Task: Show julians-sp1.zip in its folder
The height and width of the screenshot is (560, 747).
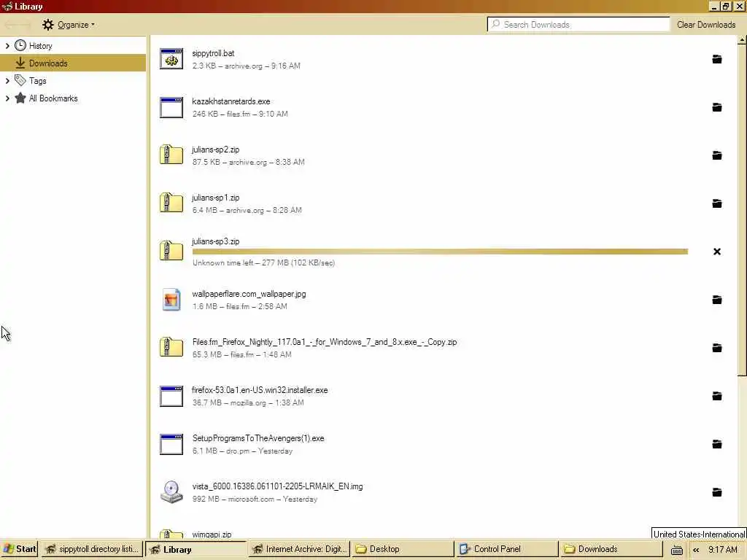Action: tap(716, 203)
